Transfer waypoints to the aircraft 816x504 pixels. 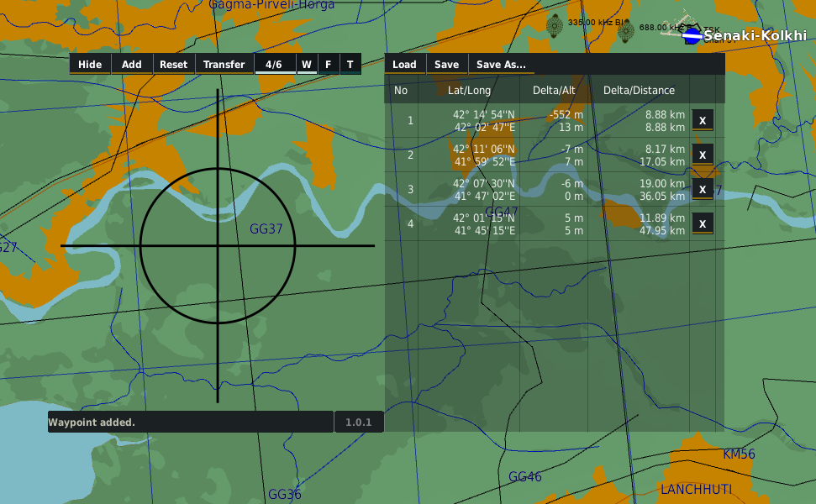tap(224, 65)
